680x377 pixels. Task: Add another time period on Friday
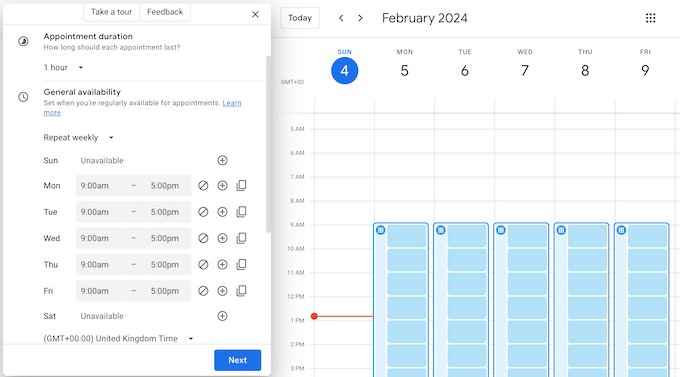click(222, 291)
